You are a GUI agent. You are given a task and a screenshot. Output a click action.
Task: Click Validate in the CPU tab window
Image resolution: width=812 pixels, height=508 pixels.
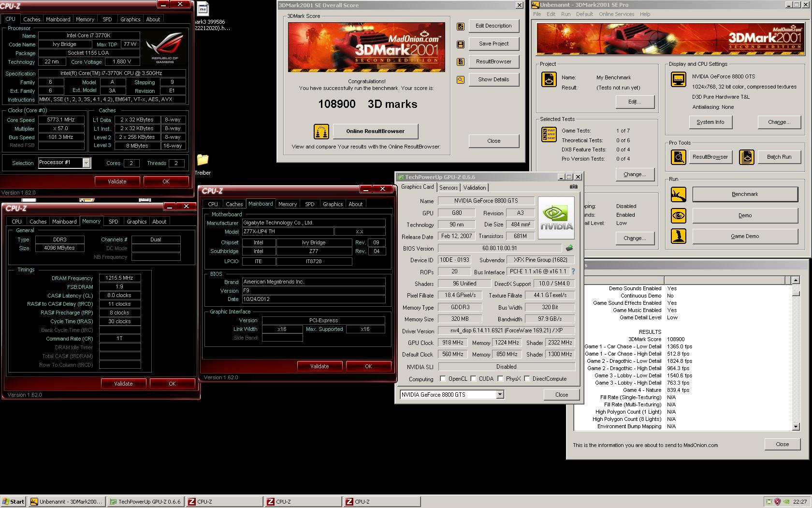coord(117,181)
